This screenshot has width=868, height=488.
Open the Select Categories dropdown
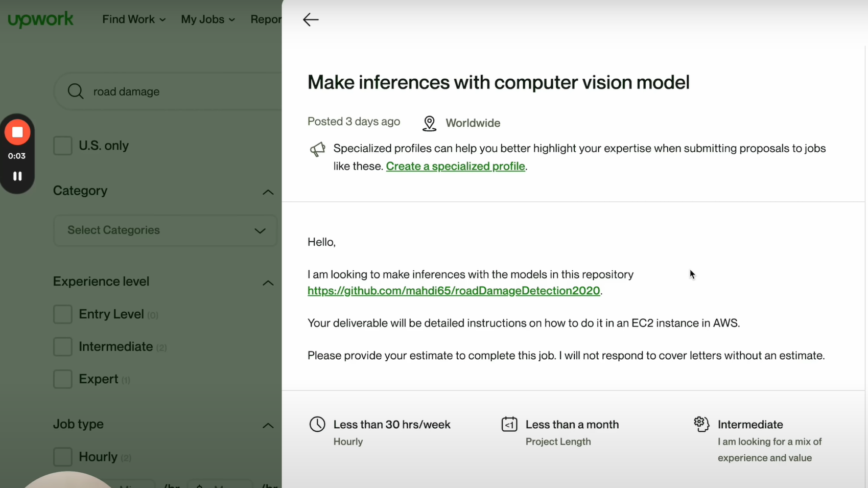click(x=165, y=230)
